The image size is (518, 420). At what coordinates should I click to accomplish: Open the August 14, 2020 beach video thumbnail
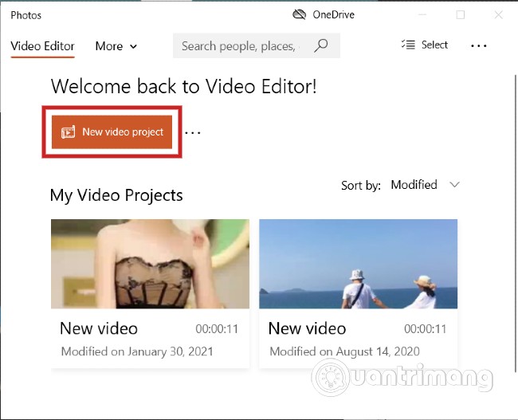click(x=359, y=264)
